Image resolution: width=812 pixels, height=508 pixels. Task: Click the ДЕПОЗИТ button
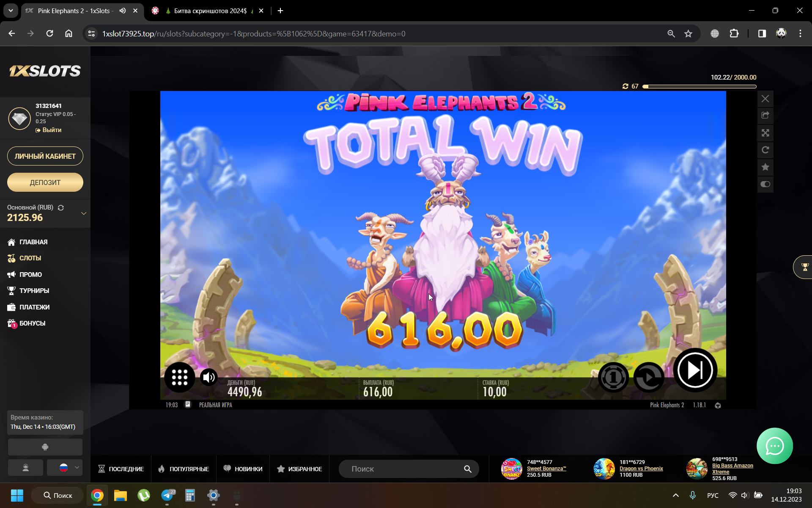click(x=45, y=182)
